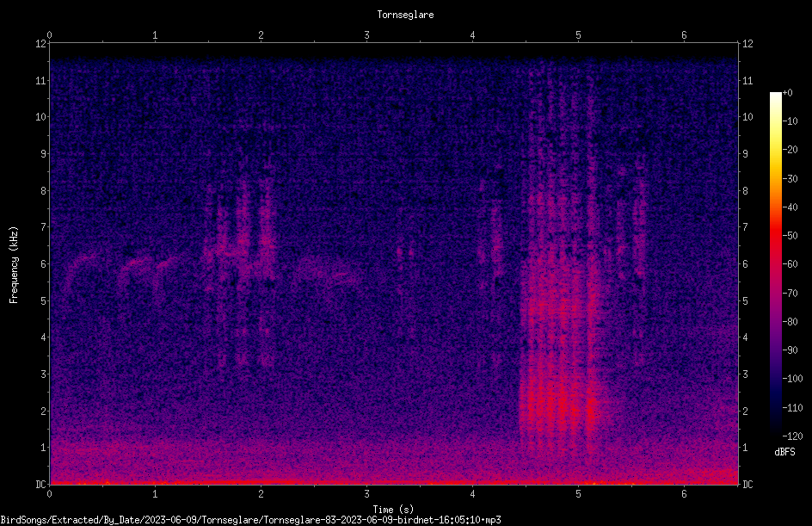812x526 pixels.
Task: Click the 6 tick on the bottom time axis
Action: click(684, 494)
